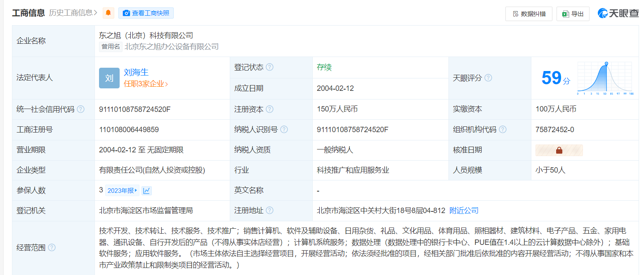Click the 天眼评分 score distribution chart
Image resolution: width=644 pixels, height=275 pixels.
click(x=605, y=78)
